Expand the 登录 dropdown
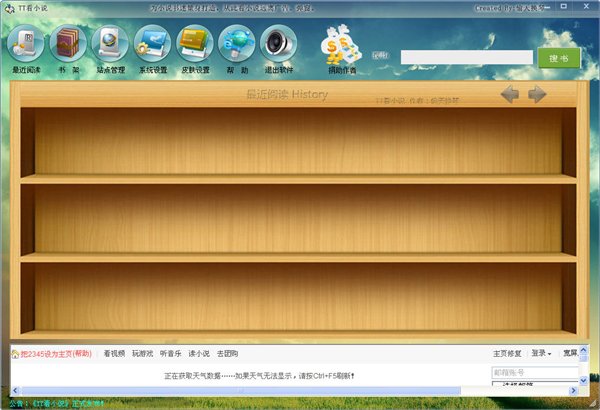 [x=541, y=353]
